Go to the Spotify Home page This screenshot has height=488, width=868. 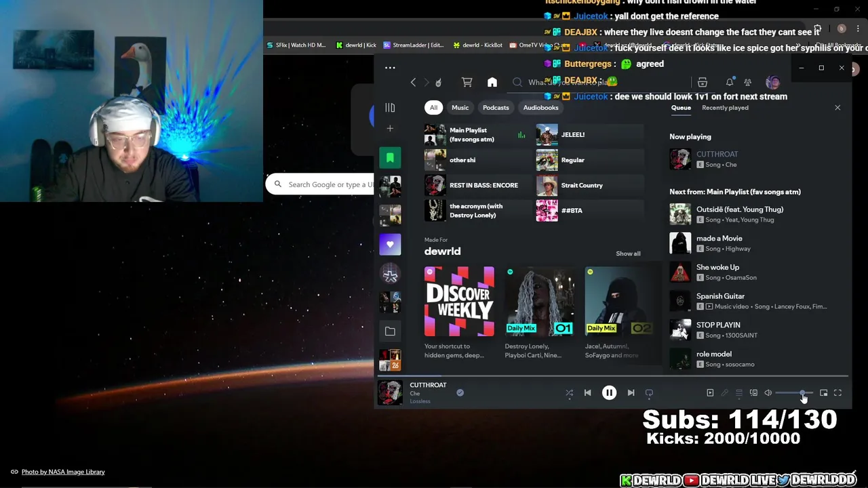(492, 82)
